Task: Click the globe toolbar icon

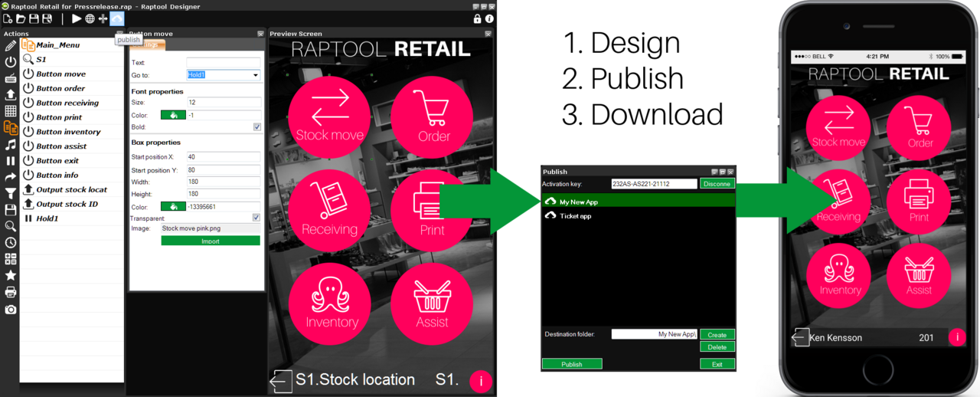Action: [x=90, y=18]
